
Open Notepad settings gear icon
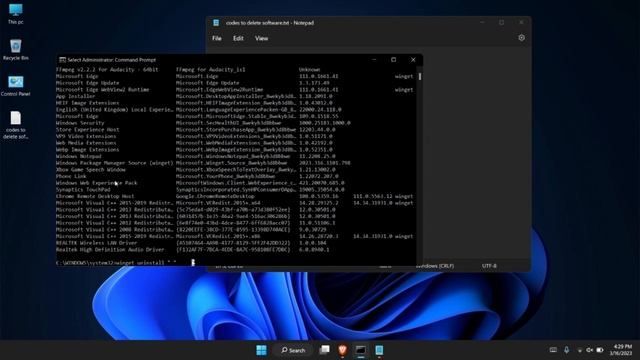point(521,38)
